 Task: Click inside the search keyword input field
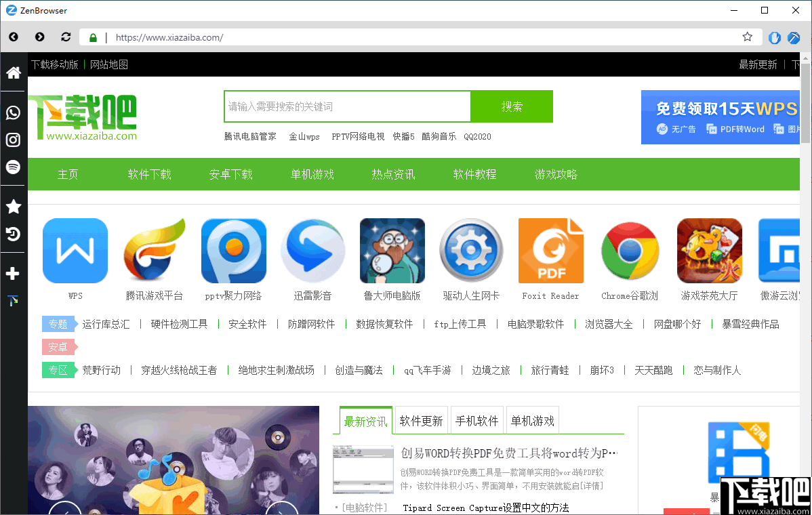pyautogui.click(x=346, y=106)
